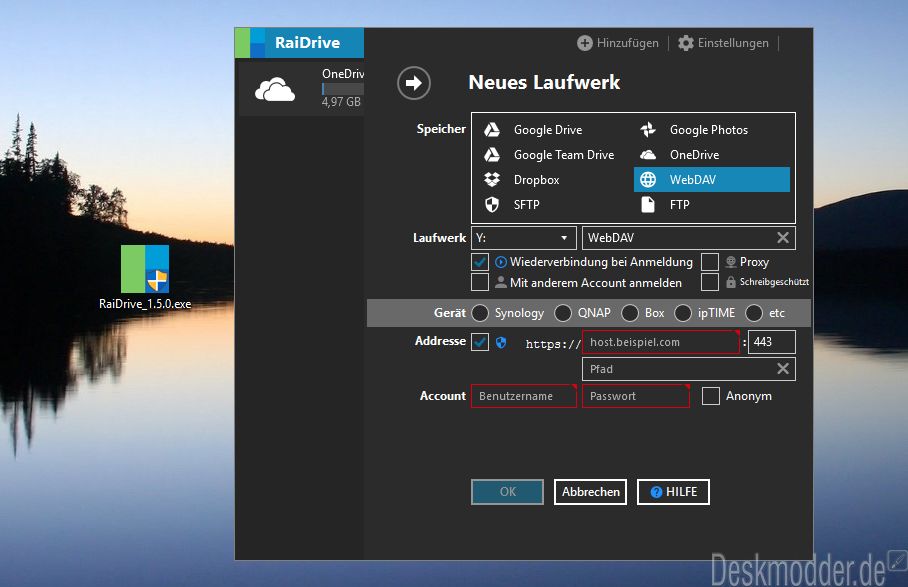
Task: Enable the Schreibgeschützt checkbox
Action: coord(710,283)
